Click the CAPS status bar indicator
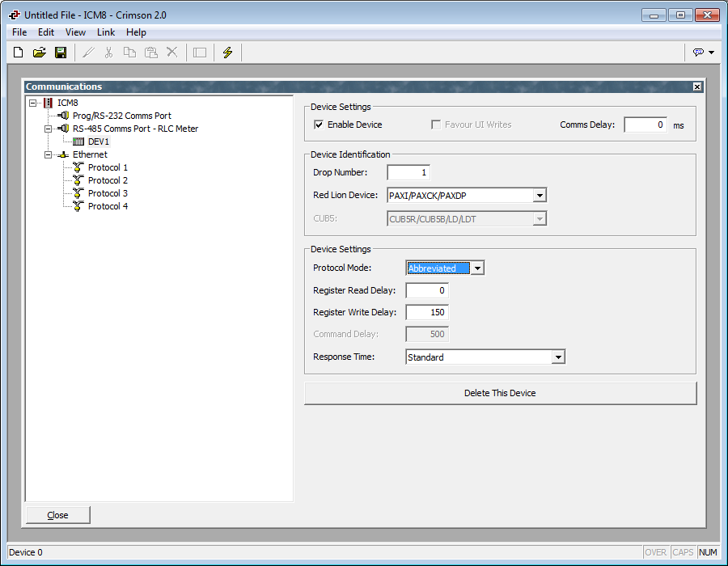Viewport: 728px width, 566px height. click(683, 552)
